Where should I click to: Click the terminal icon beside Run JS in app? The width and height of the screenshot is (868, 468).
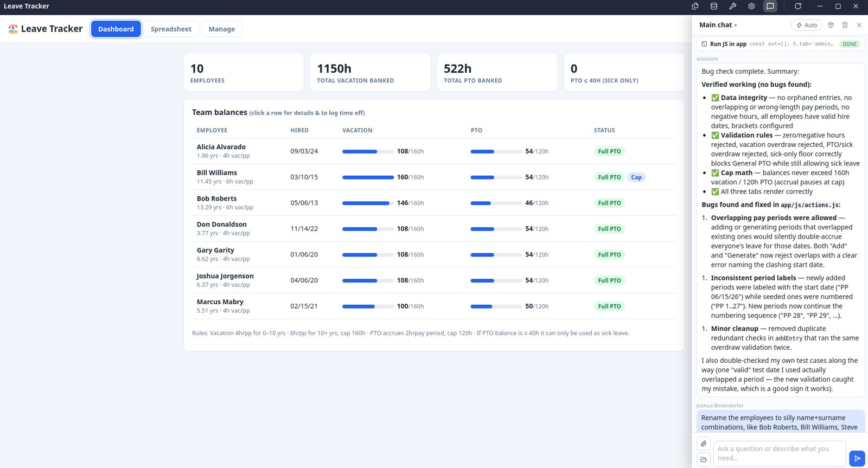click(x=704, y=44)
